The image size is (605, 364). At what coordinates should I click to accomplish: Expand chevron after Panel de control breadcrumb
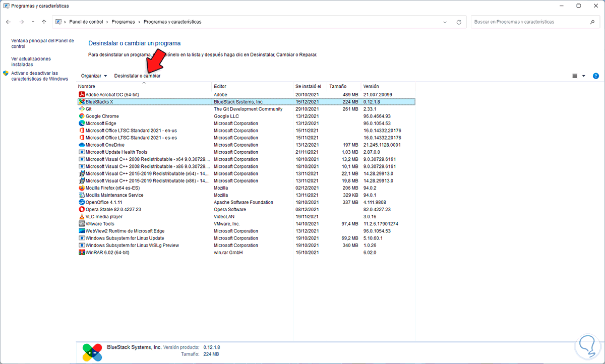(107, 22)
